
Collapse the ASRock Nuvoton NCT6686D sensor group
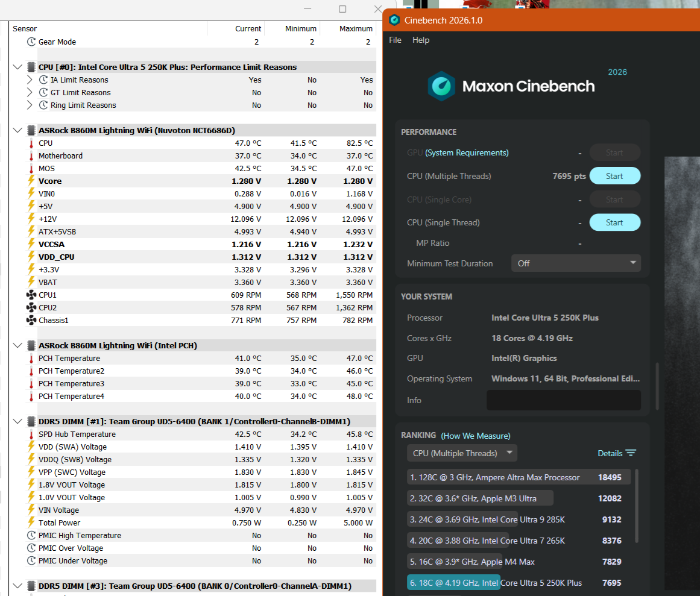tap(17, 131)
